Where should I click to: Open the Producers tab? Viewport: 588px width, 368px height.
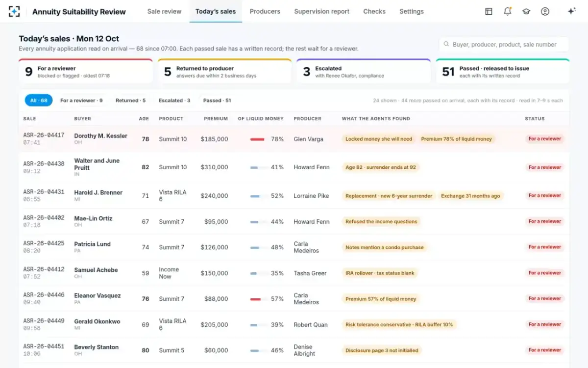265,11
